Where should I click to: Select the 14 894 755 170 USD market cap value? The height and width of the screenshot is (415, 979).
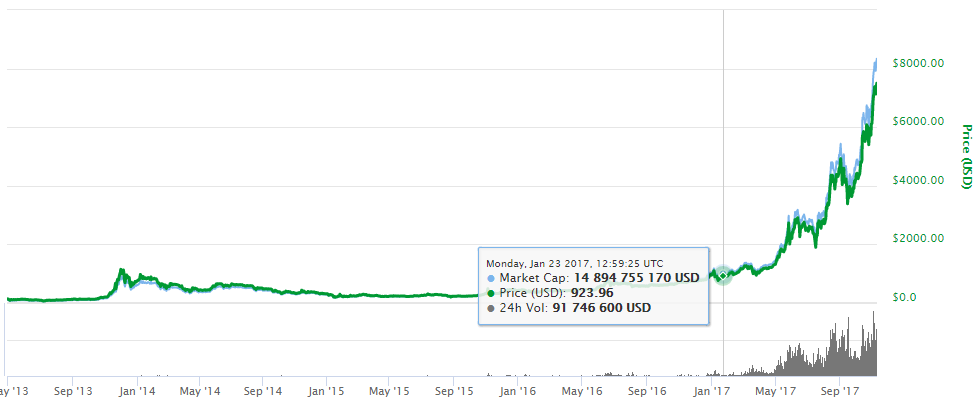(635, 277)
